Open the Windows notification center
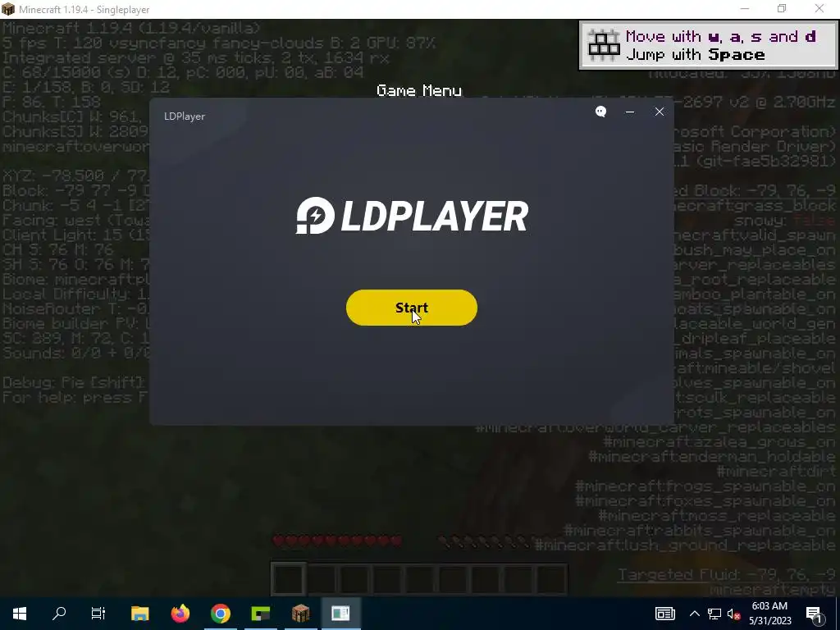 tap(814, 614)
